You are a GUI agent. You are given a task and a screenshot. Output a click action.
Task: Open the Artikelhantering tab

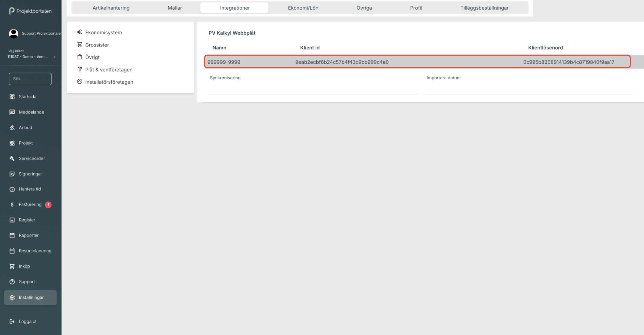coord(111,8)
